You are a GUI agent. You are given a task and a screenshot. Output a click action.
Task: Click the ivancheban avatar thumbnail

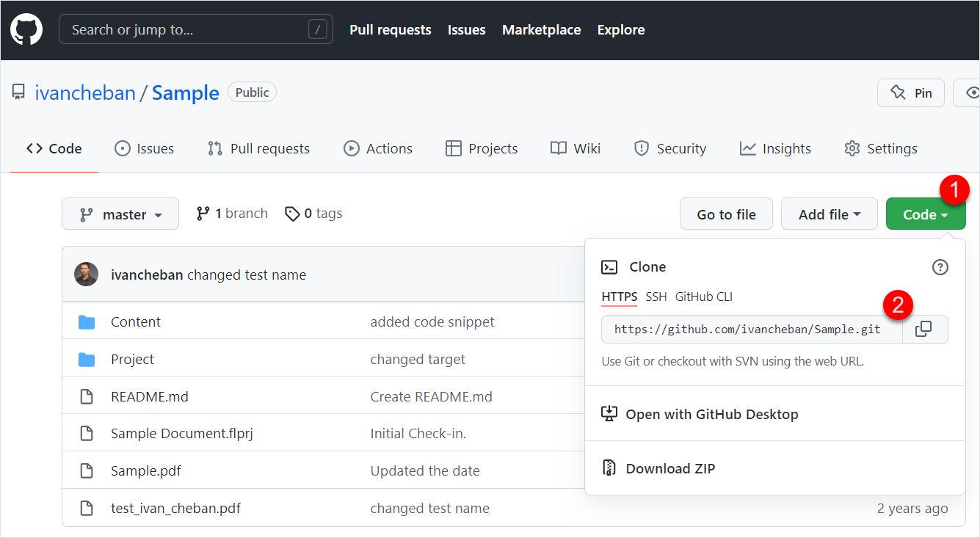87,275
